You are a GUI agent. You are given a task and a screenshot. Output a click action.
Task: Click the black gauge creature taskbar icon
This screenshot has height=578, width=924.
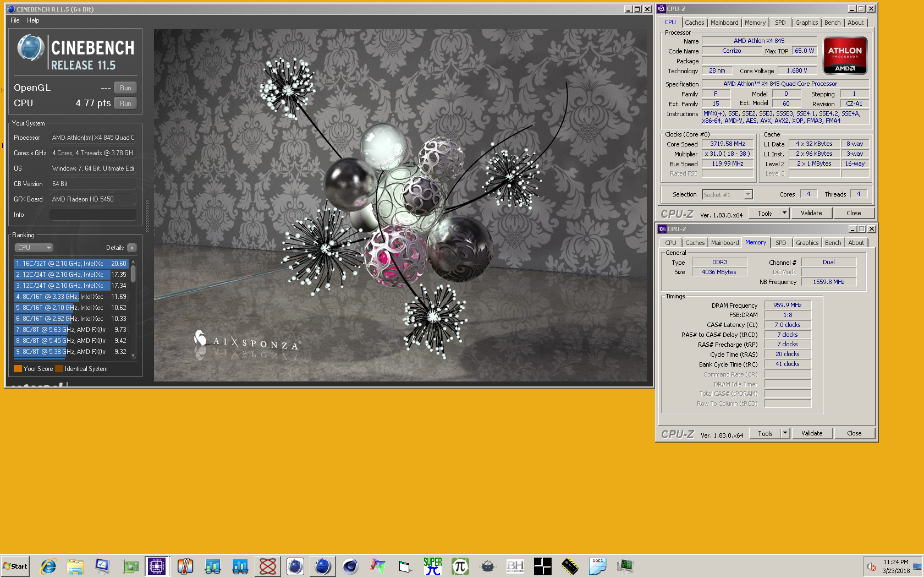[x=487, y=566]
